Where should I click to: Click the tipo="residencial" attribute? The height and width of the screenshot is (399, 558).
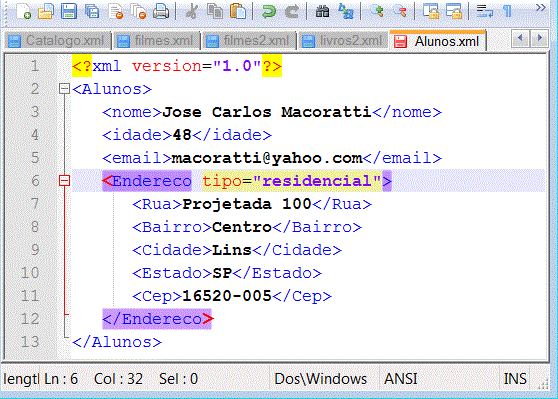(292, 181)
